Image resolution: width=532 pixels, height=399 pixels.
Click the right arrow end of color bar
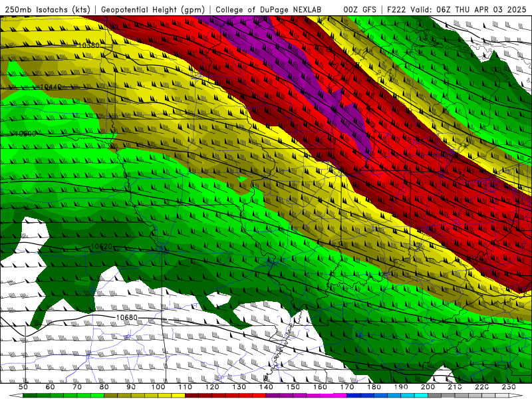516,395
